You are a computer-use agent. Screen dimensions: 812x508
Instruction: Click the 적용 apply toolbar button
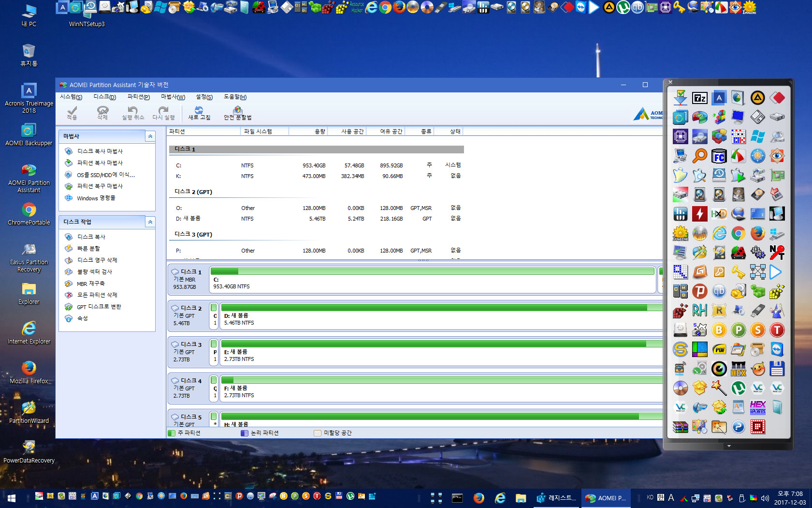tap(72, 113)
